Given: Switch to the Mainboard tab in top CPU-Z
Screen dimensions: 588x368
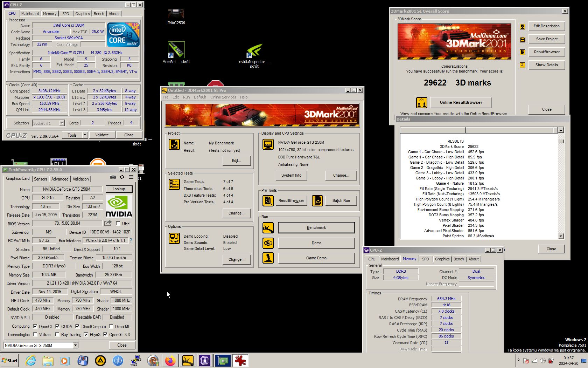Looking at the screenshot, I should pos(30,14).
